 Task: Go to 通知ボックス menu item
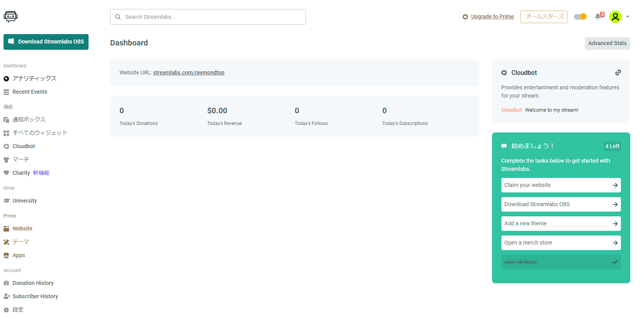pos(29,120)
